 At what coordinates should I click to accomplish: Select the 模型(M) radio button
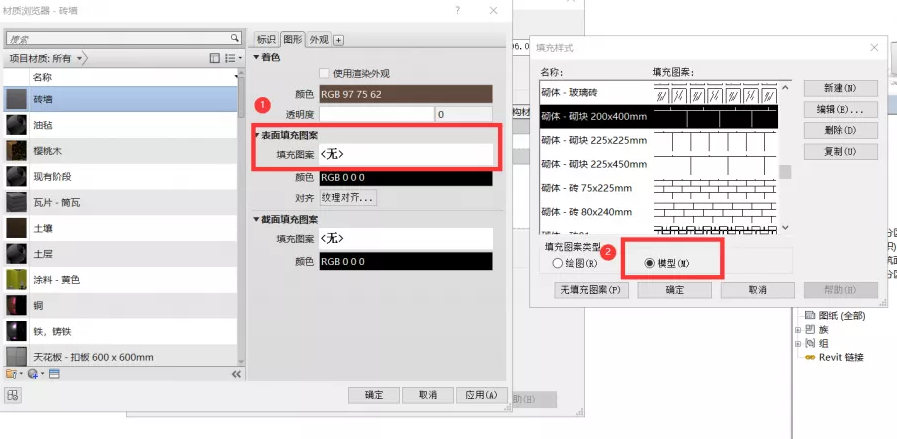[x=649, y=264]
